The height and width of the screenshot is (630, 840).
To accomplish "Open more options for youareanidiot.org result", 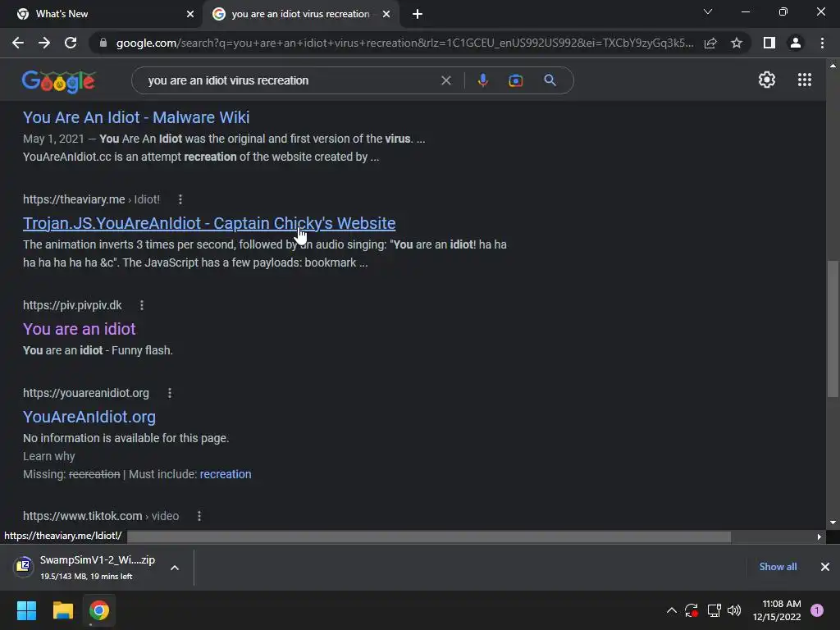I will pos(169,393).
